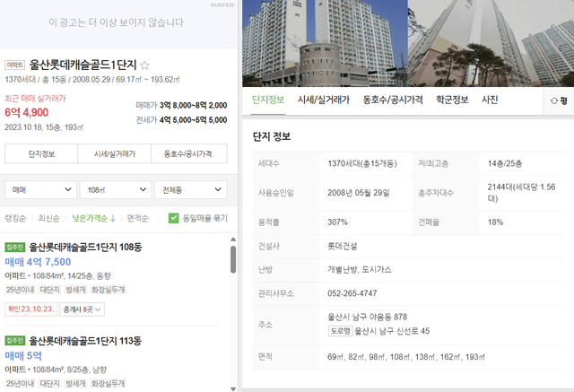
Task: Toggle the 동일매물 묶기 checkbox
Action: 173,218
